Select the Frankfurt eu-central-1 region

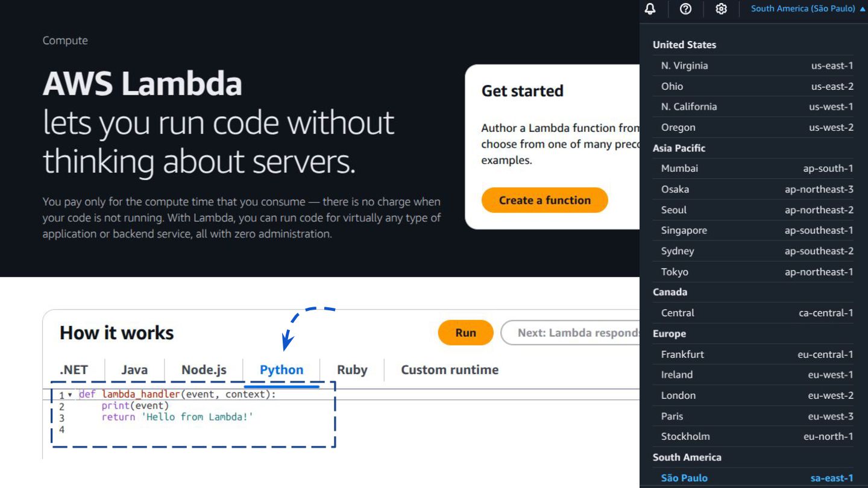[x=753, y=354]
